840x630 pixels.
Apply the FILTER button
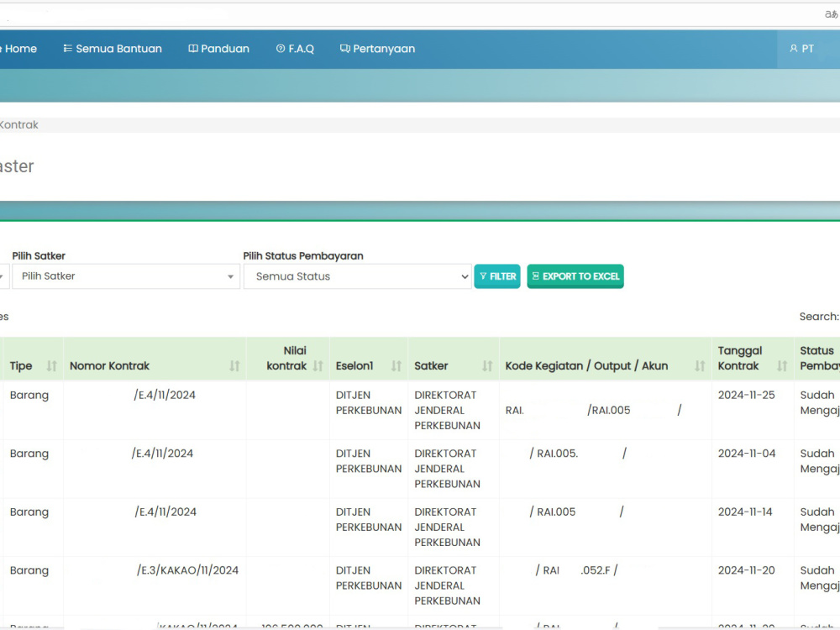tap(497, 276)
